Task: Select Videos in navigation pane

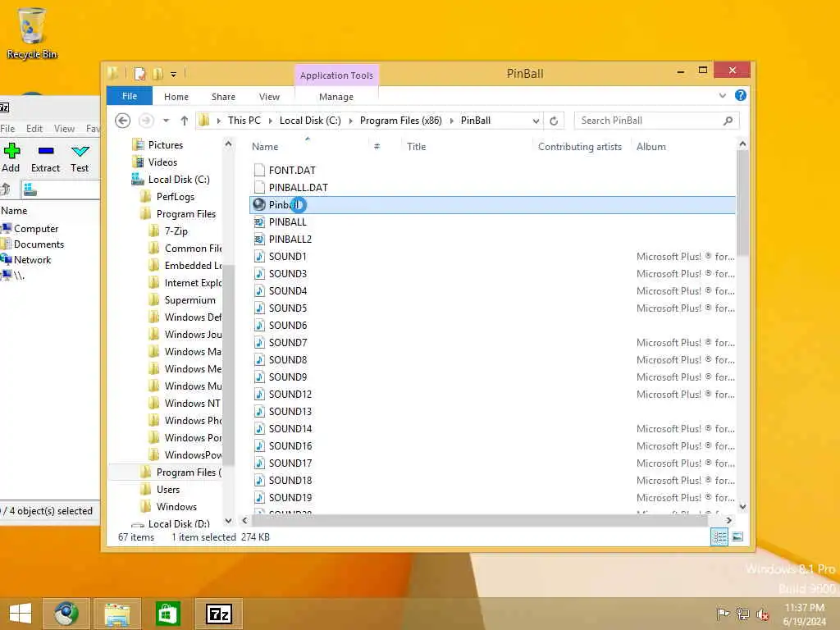Action: pos(162,162)
